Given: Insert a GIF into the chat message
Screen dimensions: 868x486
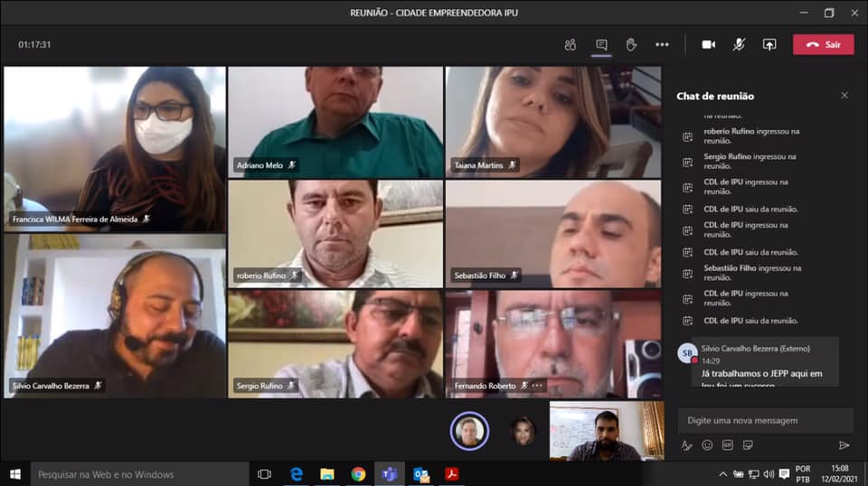Looking at the screenshot, I should tap(727, 445).
